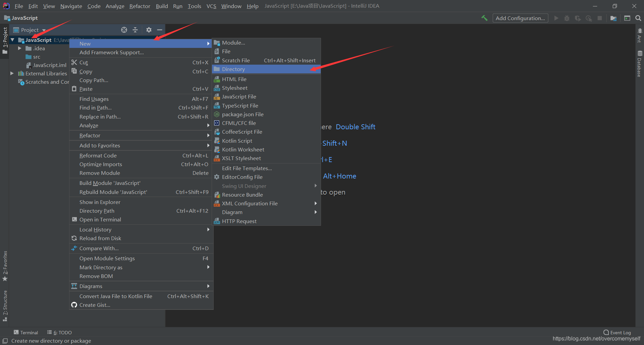Open the Ant tool window
Viewport: 644px width, 345px height.
[640, 35]
